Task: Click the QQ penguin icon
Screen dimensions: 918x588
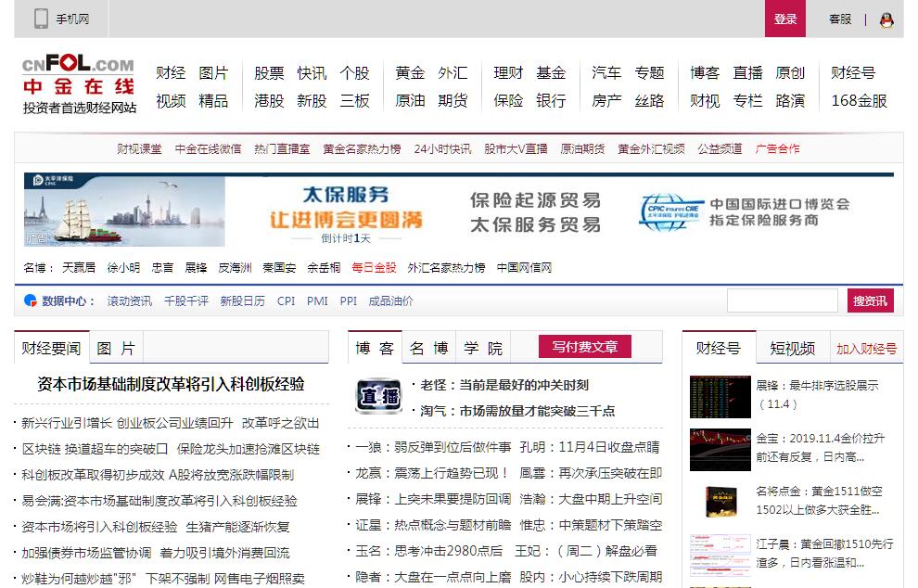Action: click(x=886, y=19)
